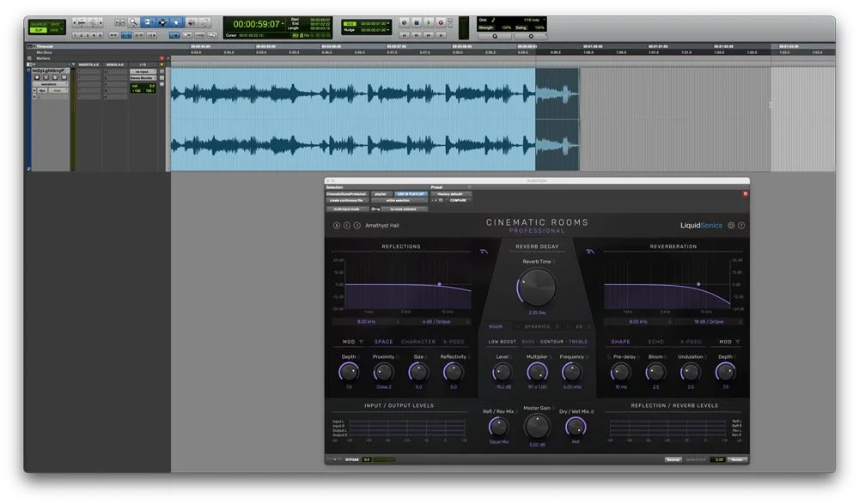Select the Pencil tool
This screenshot has height=504, width=859.
204,22
